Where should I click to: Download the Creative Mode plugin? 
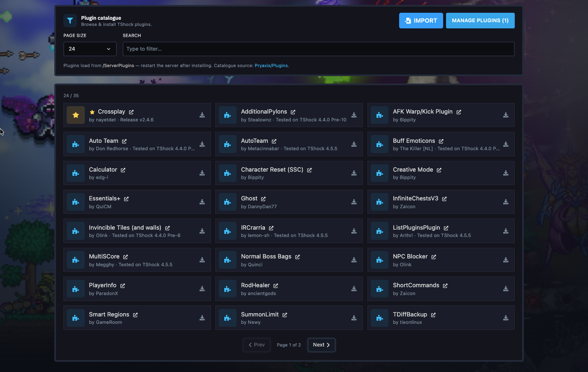[x=506, y=173]
